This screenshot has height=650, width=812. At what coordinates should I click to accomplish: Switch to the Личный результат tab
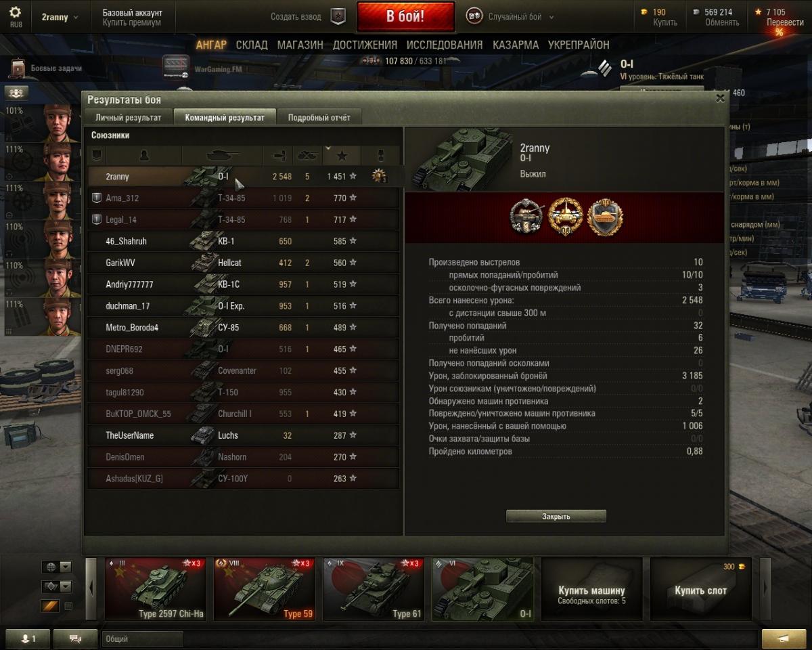point(129,117)
